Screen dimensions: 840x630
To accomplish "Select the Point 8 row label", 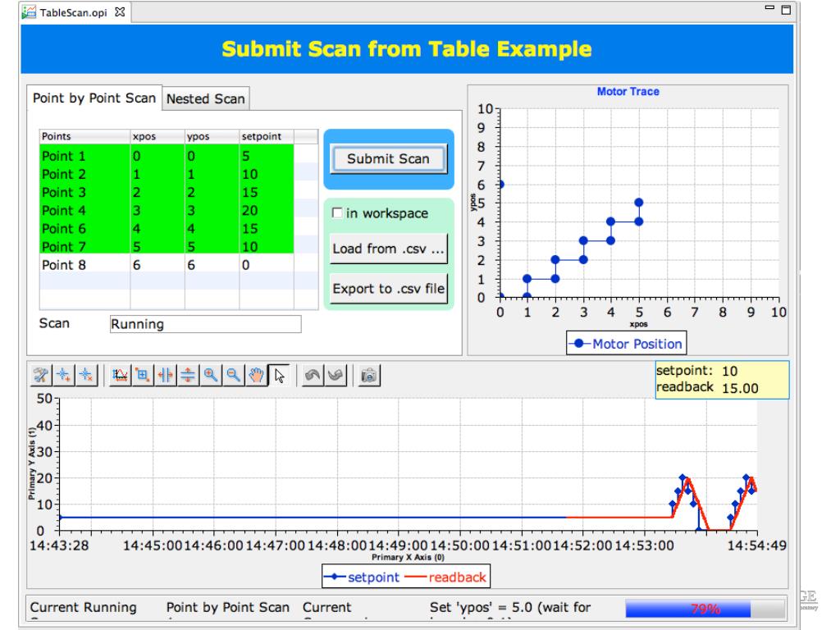I will (64, 265).
